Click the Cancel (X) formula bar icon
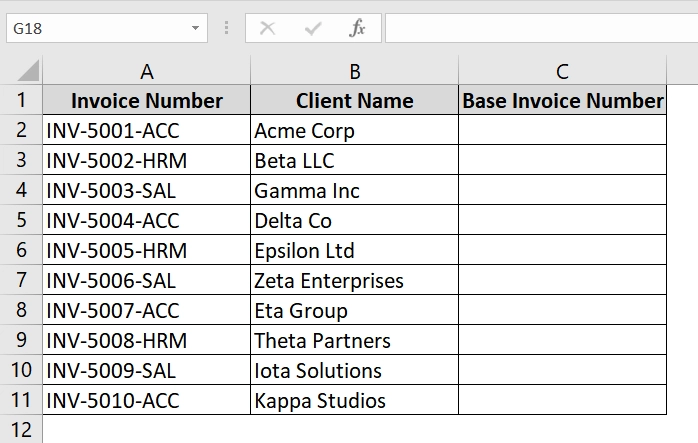The height and width of the screenshot is (443, 698). point(268,28)
